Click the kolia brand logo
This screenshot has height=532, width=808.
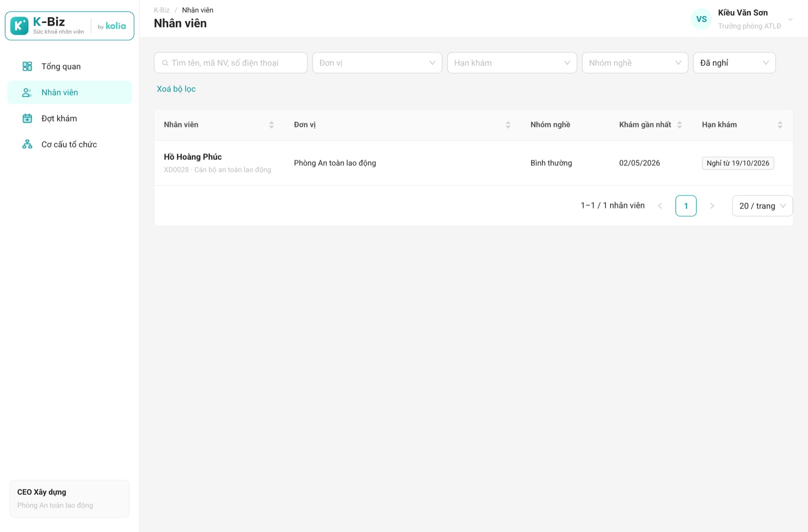pos(116,26)
